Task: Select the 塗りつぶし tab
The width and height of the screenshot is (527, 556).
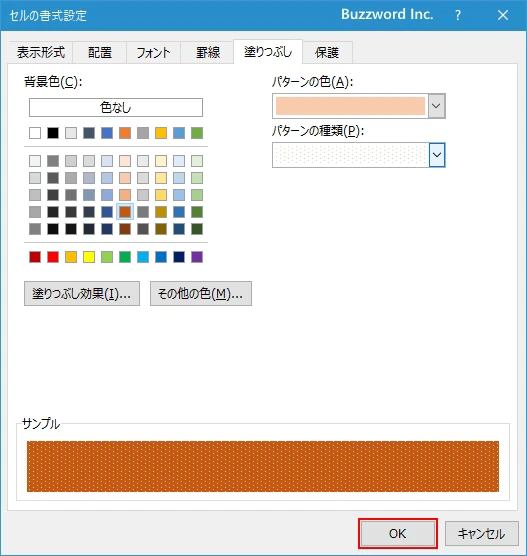Action: 268,52
